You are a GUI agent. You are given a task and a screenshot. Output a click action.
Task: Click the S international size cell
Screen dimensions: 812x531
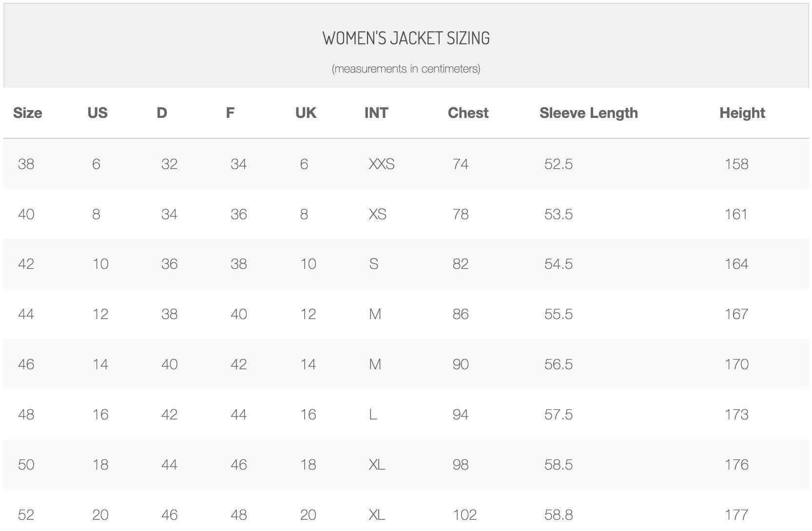374,264
